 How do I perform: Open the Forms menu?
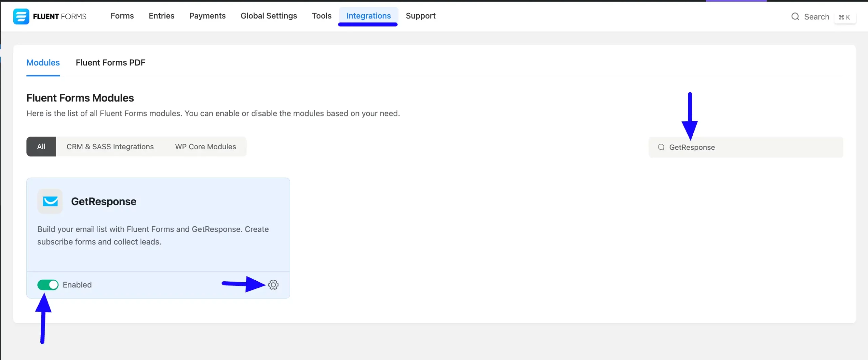pyautogui.click(x=122, y=16)
